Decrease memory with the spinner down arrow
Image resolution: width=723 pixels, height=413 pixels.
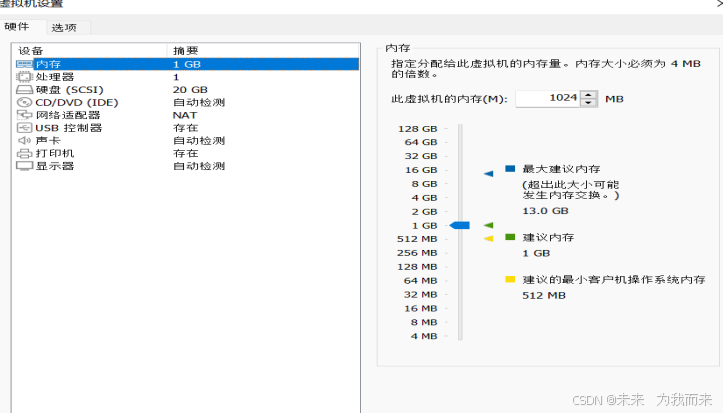(x=588, y=103)
